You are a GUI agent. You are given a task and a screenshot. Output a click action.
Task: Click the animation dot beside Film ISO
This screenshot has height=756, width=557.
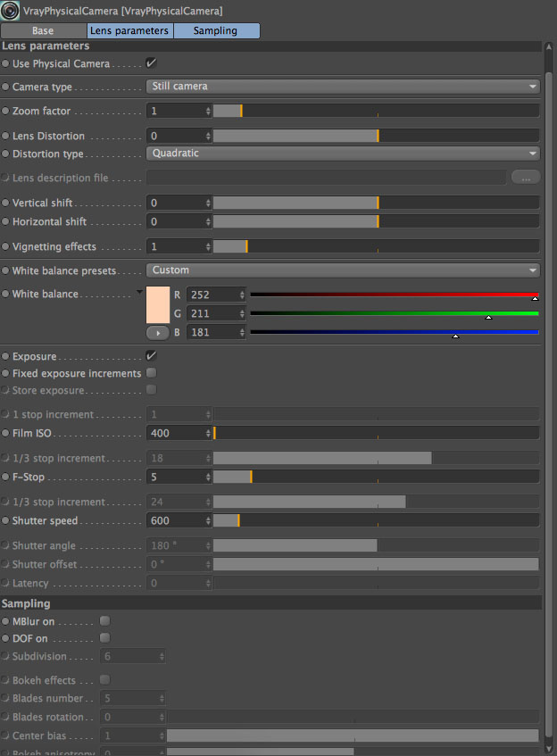[x=5, y=434]
